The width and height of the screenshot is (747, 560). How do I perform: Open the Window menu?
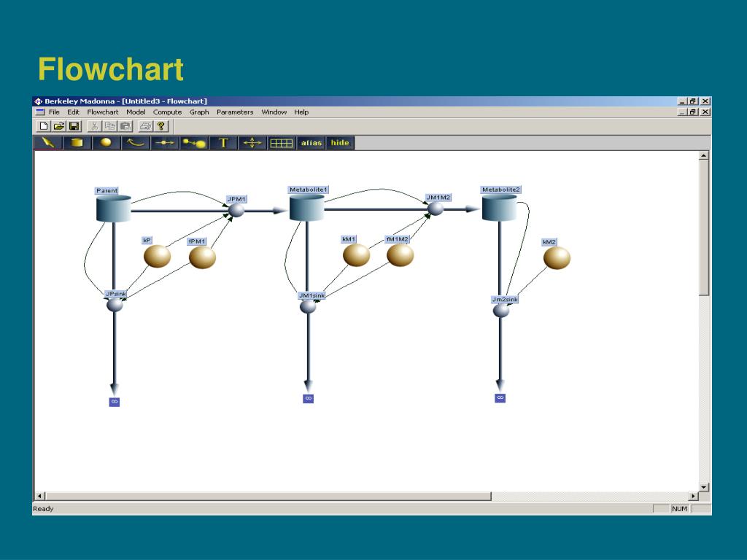tap(274, 112)
